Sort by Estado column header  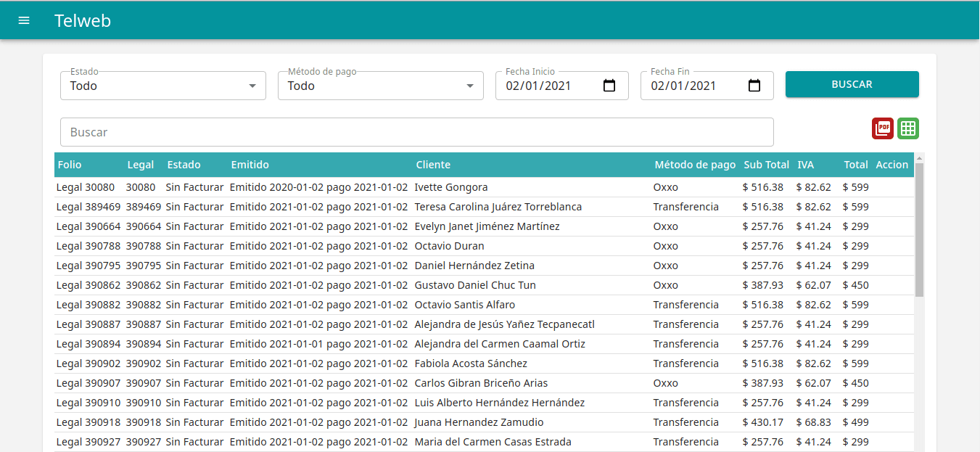184,165
